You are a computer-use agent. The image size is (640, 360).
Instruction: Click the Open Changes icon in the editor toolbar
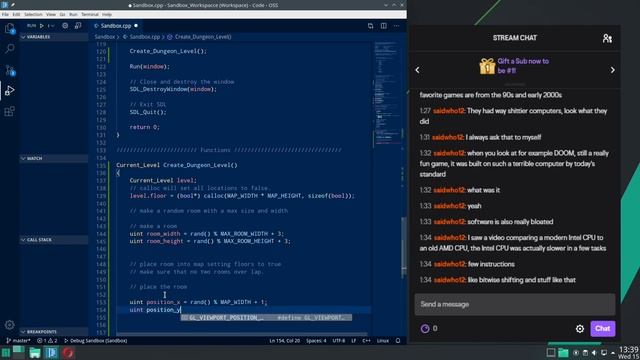[x=370, y=26]
